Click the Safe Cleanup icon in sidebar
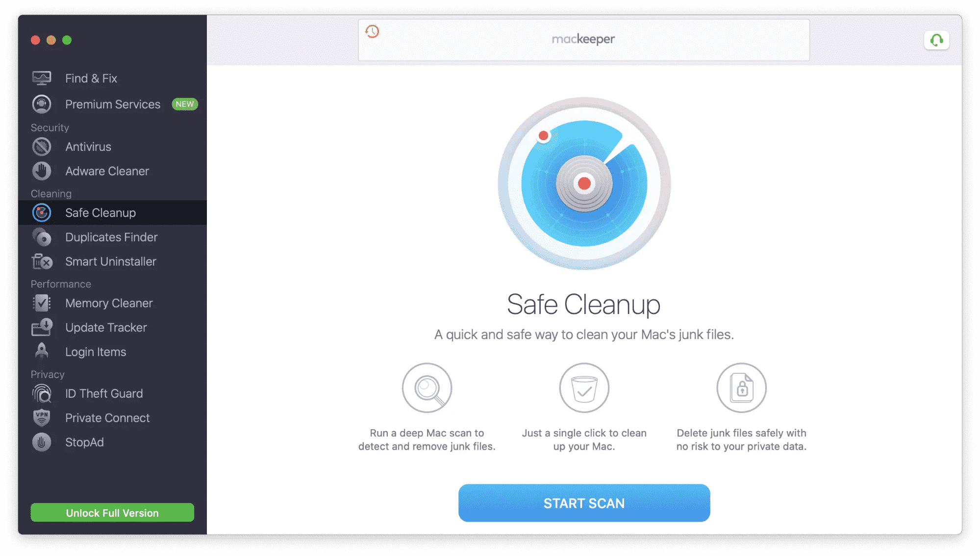This screenshot has height=556, width=980. pyautogui.click(x=42, y=212)
